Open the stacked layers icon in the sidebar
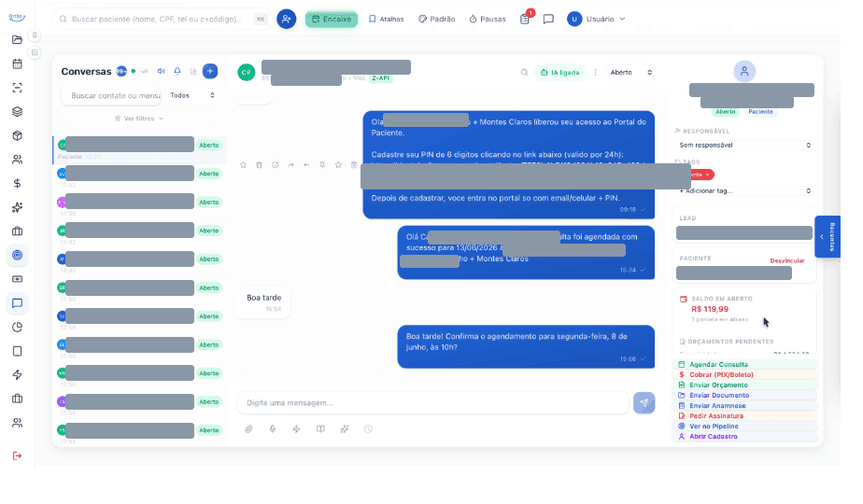 17,112
